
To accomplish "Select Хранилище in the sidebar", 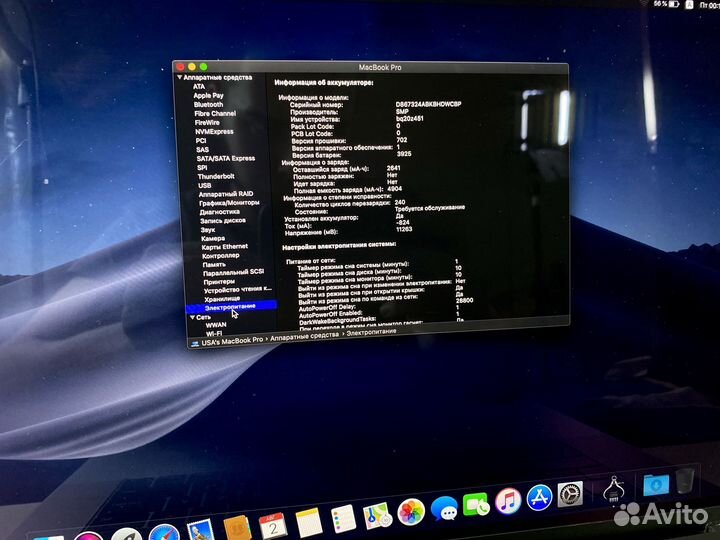I will (222, 298).
